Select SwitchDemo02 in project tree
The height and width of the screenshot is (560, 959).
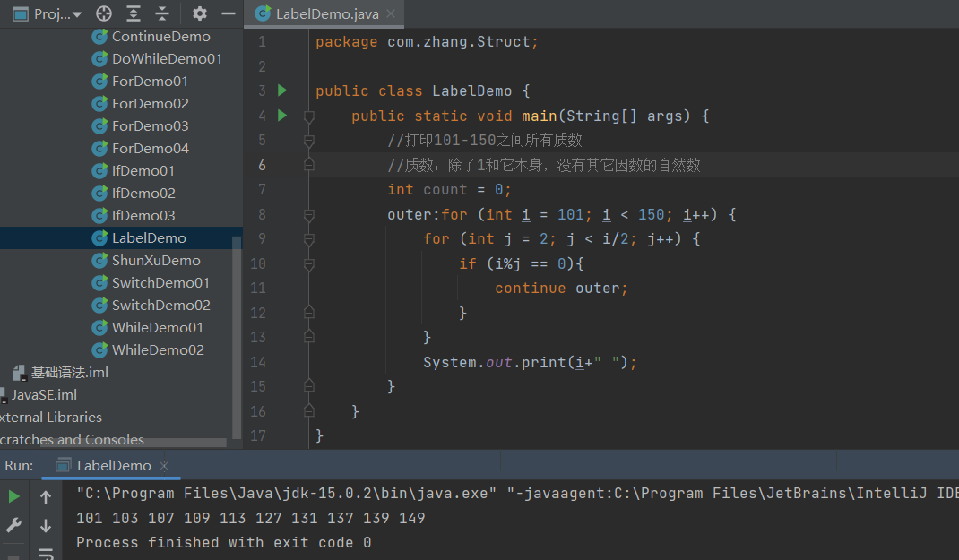(160, 305)
